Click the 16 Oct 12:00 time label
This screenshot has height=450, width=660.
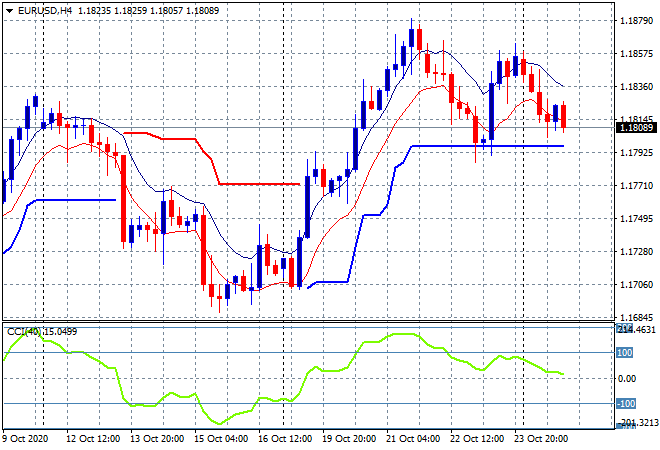285,439
